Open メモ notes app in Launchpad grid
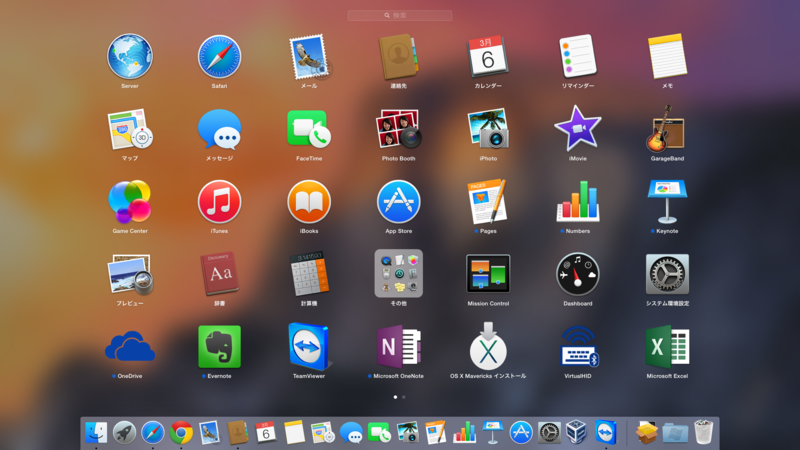800x450 pixels. point(667,57)
